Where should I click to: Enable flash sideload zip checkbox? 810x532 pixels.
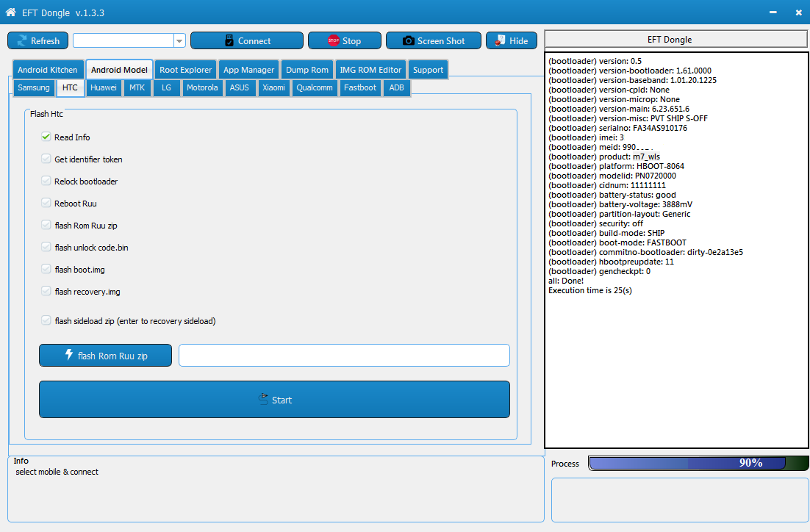click(x=46, y=321)
